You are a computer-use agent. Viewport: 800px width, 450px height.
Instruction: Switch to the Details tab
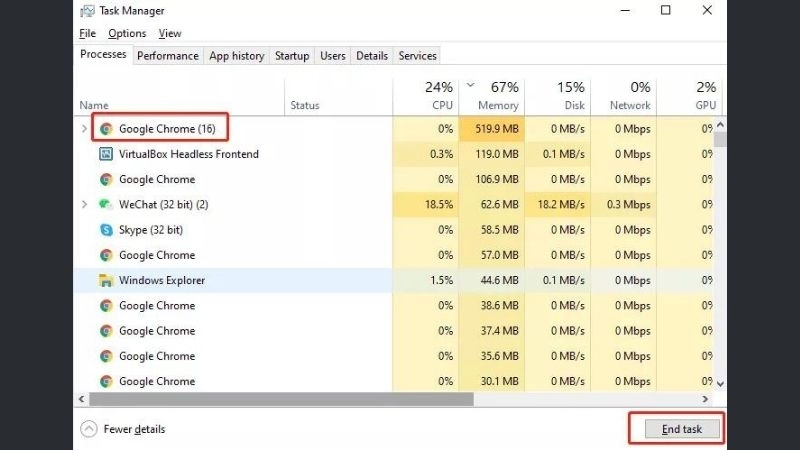pos(371,56)
